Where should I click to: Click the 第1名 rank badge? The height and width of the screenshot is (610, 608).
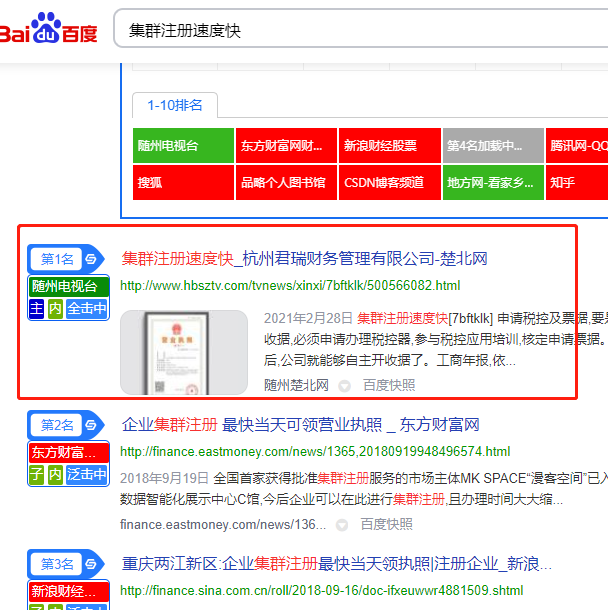[x=57, y=259]
